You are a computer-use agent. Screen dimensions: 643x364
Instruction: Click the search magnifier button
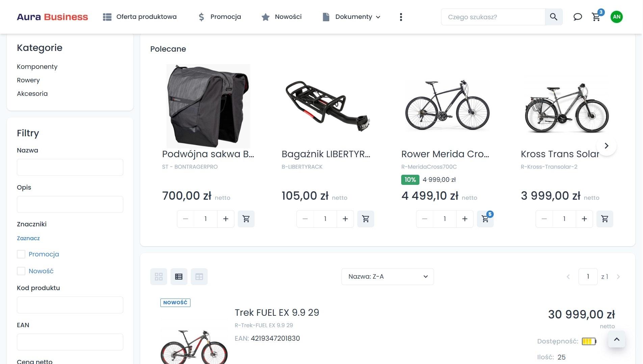[x=554, y=17]
